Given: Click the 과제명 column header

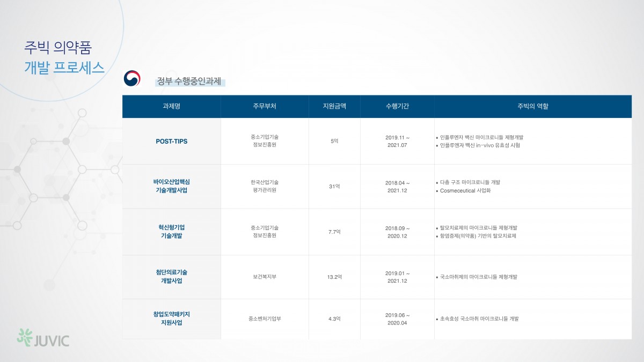Looking at the screenshot, I should [171, 106].
